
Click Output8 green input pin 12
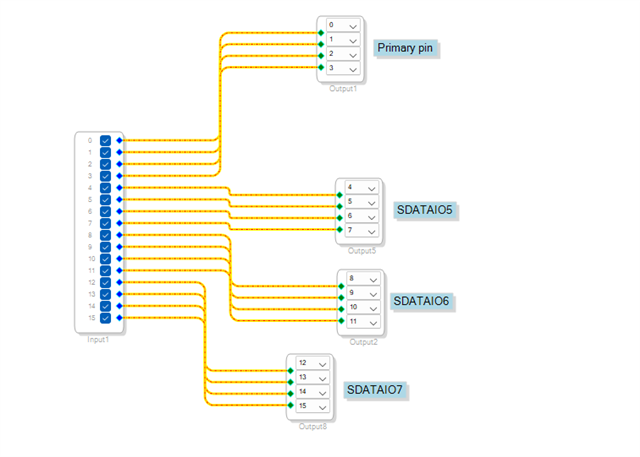(291, 370)
